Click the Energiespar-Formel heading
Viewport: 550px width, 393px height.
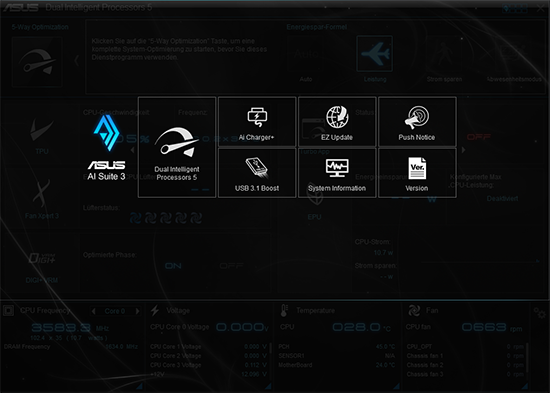click(x=317, y=27)
